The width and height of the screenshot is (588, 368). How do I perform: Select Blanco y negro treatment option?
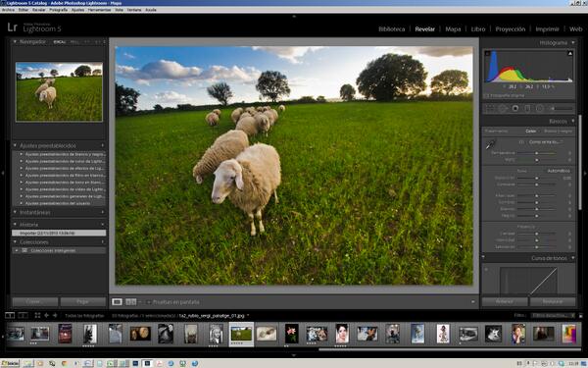point(558,131)
